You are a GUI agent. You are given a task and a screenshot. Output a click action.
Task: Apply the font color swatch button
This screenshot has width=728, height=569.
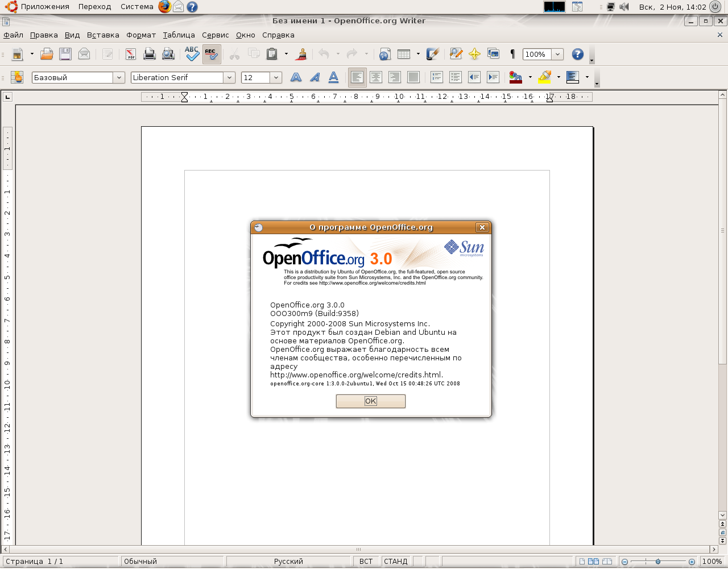tap(516, 77)
